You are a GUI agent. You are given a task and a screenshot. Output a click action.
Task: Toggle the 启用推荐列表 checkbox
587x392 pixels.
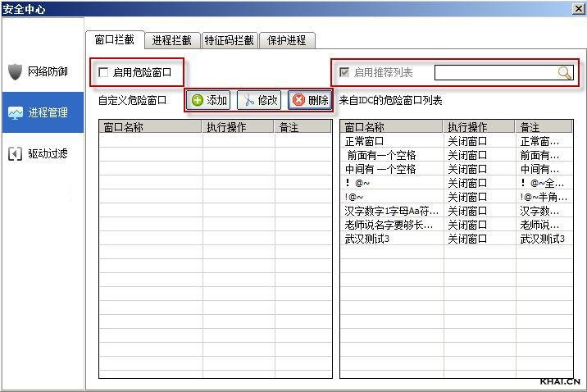pyautogui.click(x=344, y=73)
